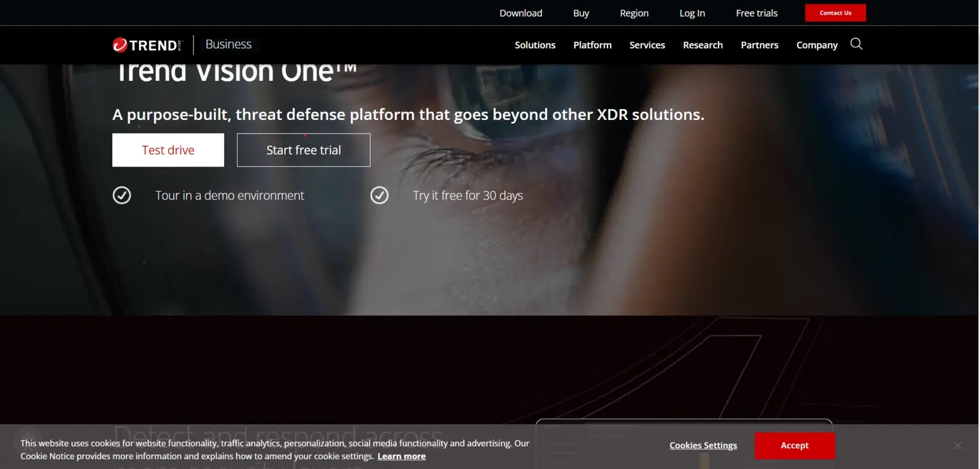The width and height of the screenshot is (980, 469).
Task: Open the Download link in top bar
Action: click(521, 13)
